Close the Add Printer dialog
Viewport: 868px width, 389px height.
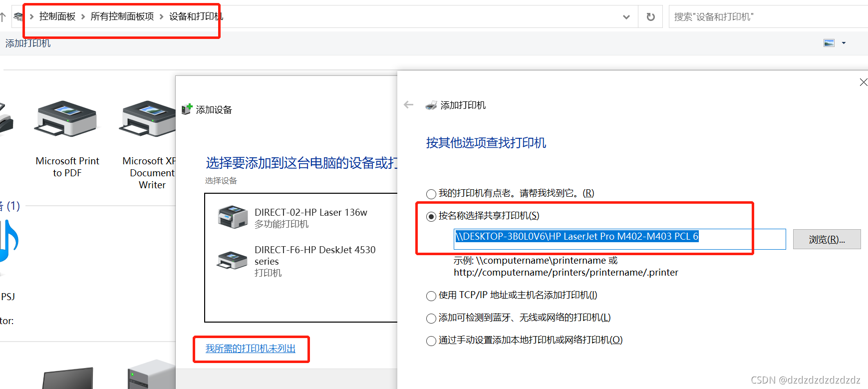click(x=864, y=82)
